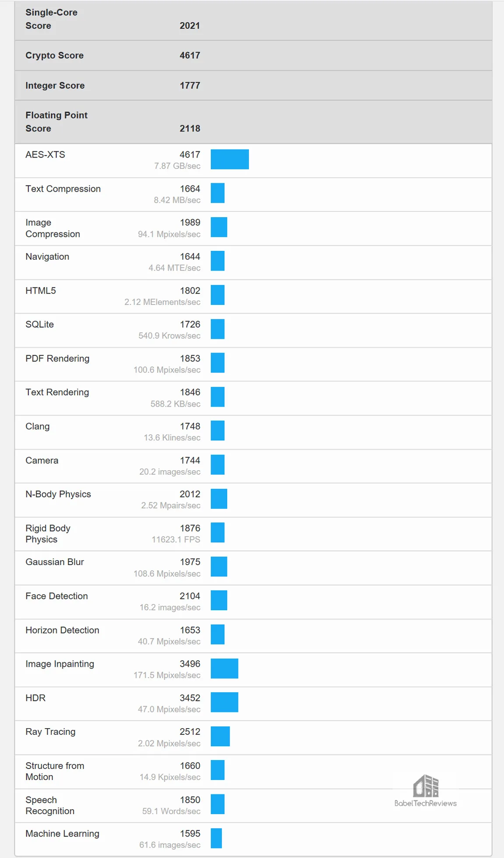Image resolution: width=504 pixels, height=858 pixels.
Task: Click the Gaussian Blur 108.6 Mpixels/sec value
Action: [167, 574]
